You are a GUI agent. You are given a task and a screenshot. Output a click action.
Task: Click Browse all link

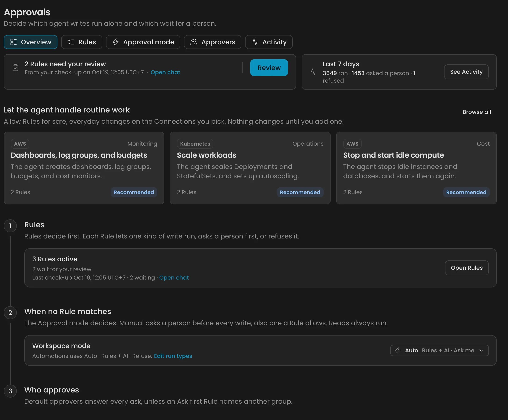click(x=476, y=112)
